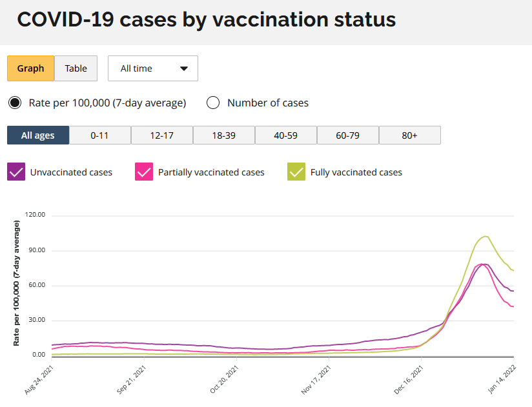
Task: Filter by ages 12-17
Action: pyautogui.click(x=162, y=135)
